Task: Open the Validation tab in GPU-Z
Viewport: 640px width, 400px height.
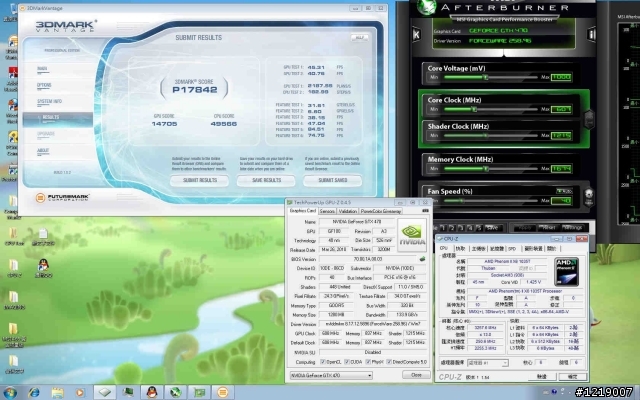Action: click(348, 211)
